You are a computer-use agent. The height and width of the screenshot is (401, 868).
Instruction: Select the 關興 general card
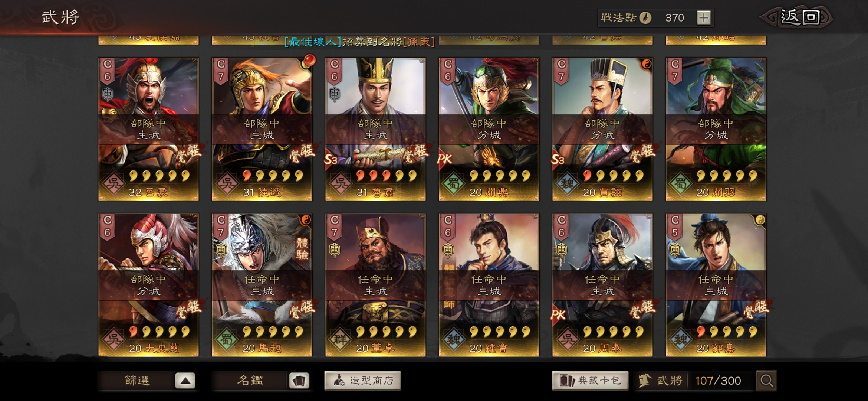click(x=489, y=129)
